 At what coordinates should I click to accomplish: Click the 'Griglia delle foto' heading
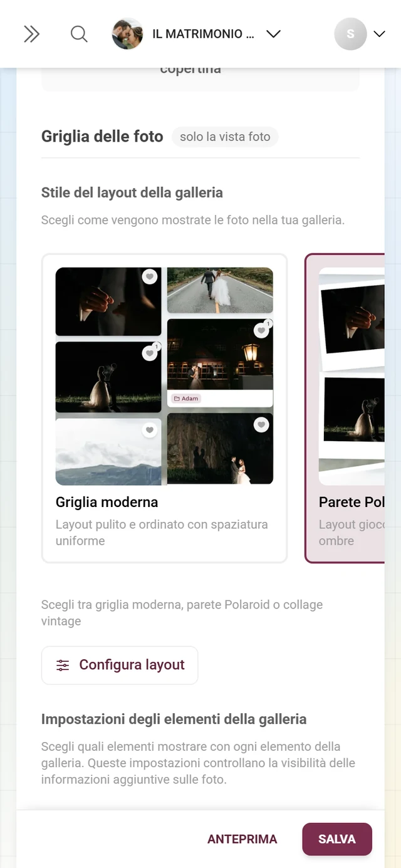tap(102, 136)
